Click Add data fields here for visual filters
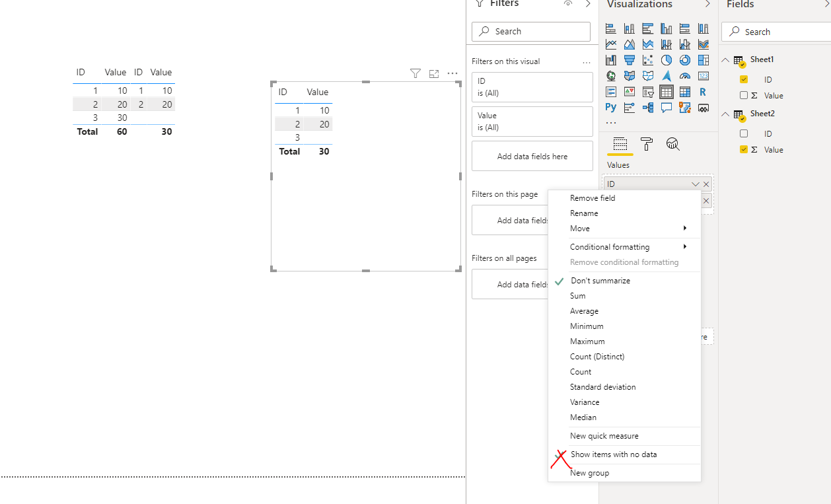Image resolution: width=831 pixels, height=504 pixels. point(532,157)
